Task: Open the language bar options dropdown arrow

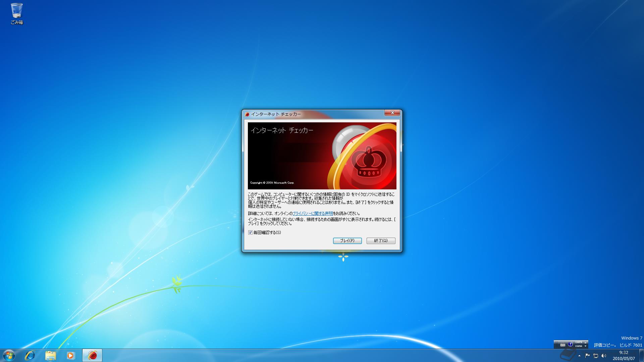Action: (585, 346)
